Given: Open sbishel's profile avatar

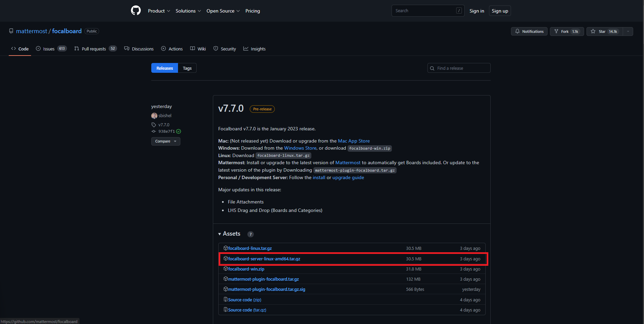Looking at the screenshot, I should [154, 116].
